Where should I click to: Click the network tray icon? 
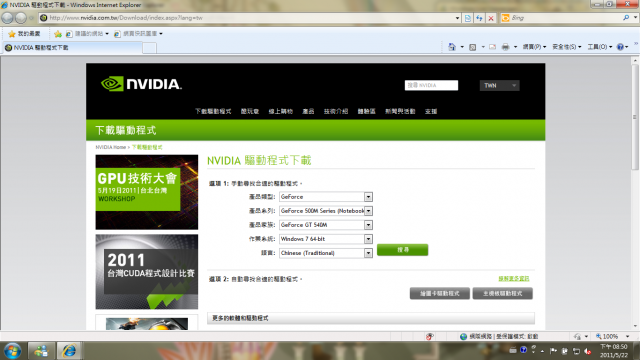[576, 351]
